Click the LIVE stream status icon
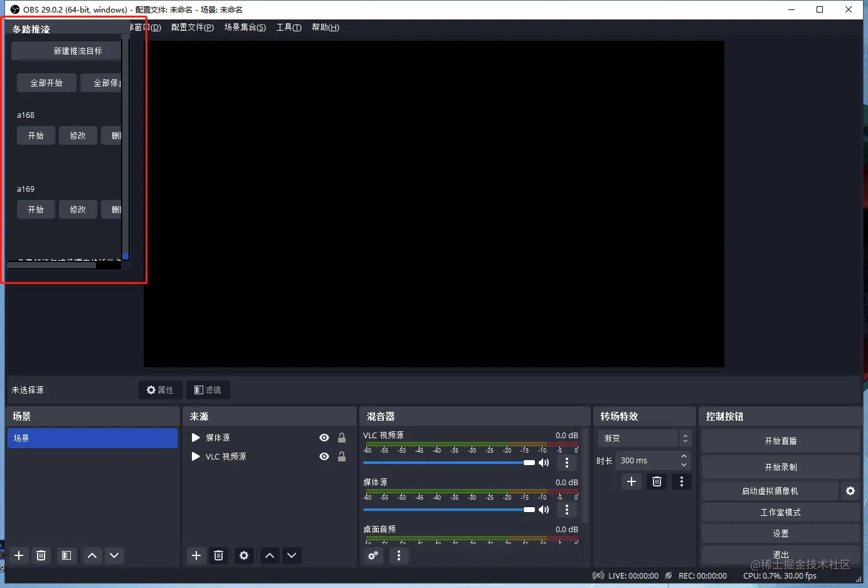The width and height of the screenshot is (868, 588). pos(598,575)
